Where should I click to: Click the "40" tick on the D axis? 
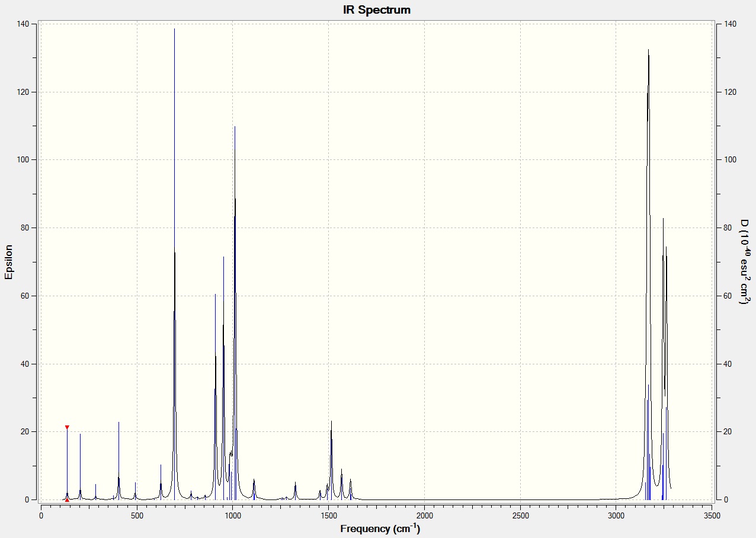[726, 364]
